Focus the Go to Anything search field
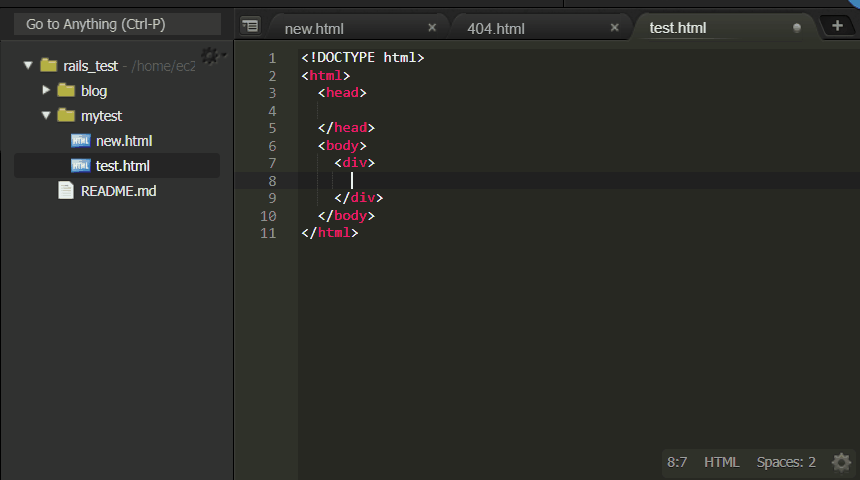The height and width of the screenshot is (480, 860). pyautogui.click(x=117, y=24)
